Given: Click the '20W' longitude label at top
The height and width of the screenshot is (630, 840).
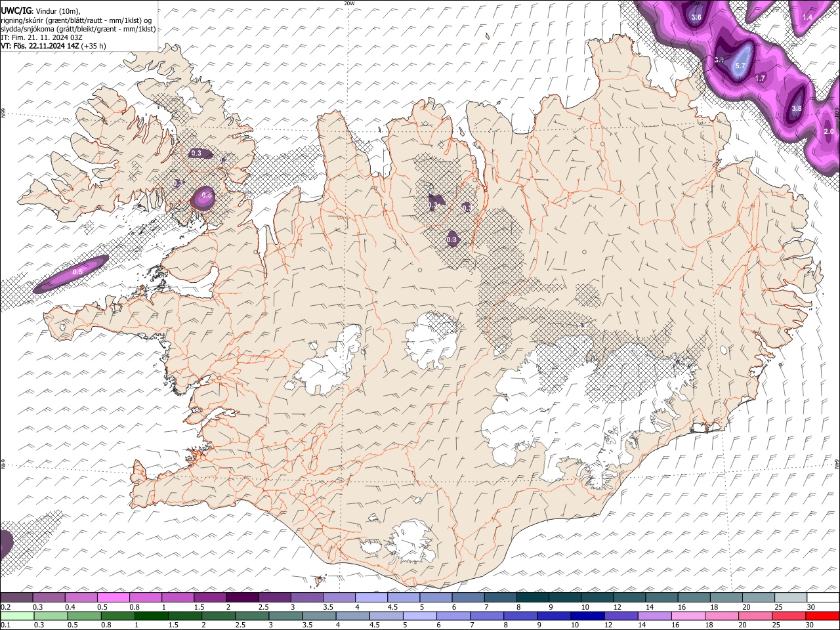Looking at the screenshot, I should 349,3.
